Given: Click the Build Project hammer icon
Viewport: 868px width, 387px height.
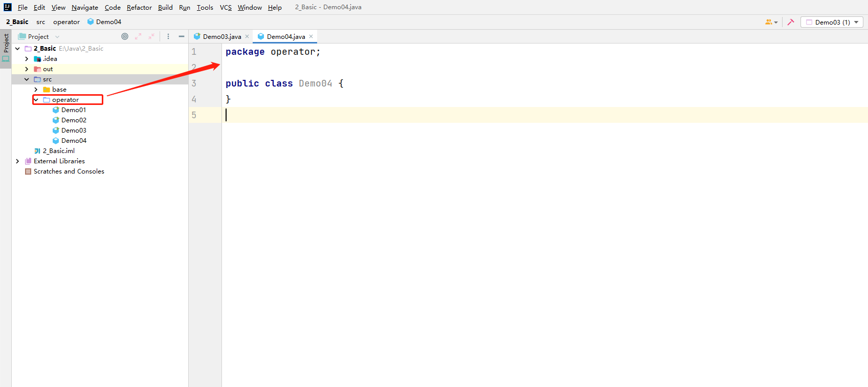Looking at the screenshot, I should (x=791, y=22).
